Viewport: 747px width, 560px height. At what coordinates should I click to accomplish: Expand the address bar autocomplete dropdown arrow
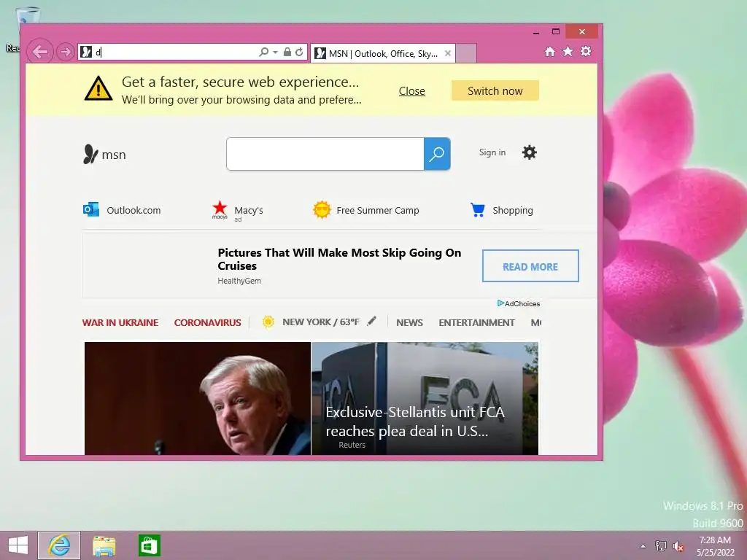click(275, 52)
